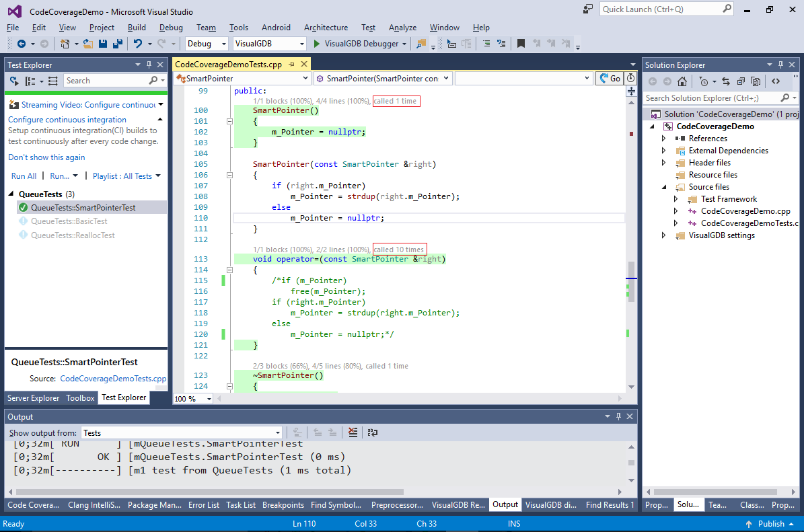Collapse the operator= block at line 114
The image size is (804, 532).
pyautogui.click(x=229, y=270)
